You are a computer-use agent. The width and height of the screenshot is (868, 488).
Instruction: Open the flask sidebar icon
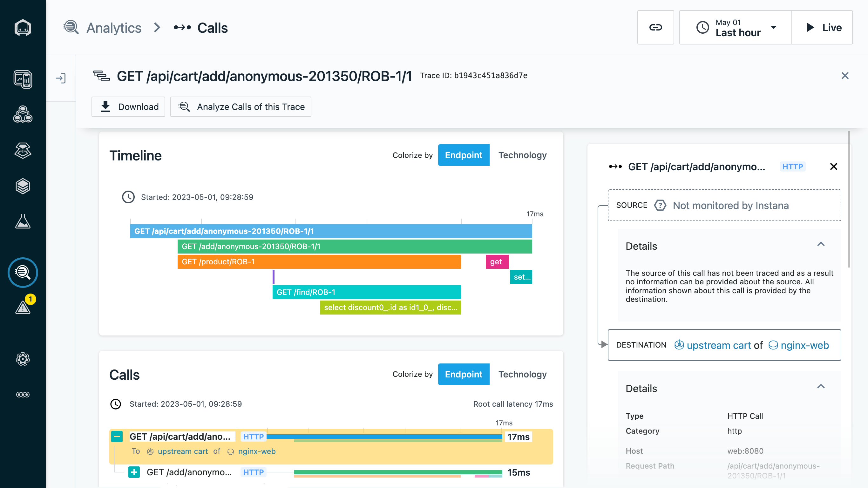pyautogui.click(x=23, y=221)
